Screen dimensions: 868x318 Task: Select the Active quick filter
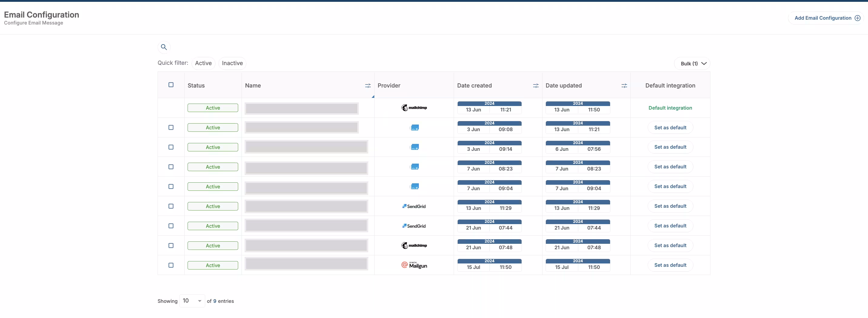203,63
